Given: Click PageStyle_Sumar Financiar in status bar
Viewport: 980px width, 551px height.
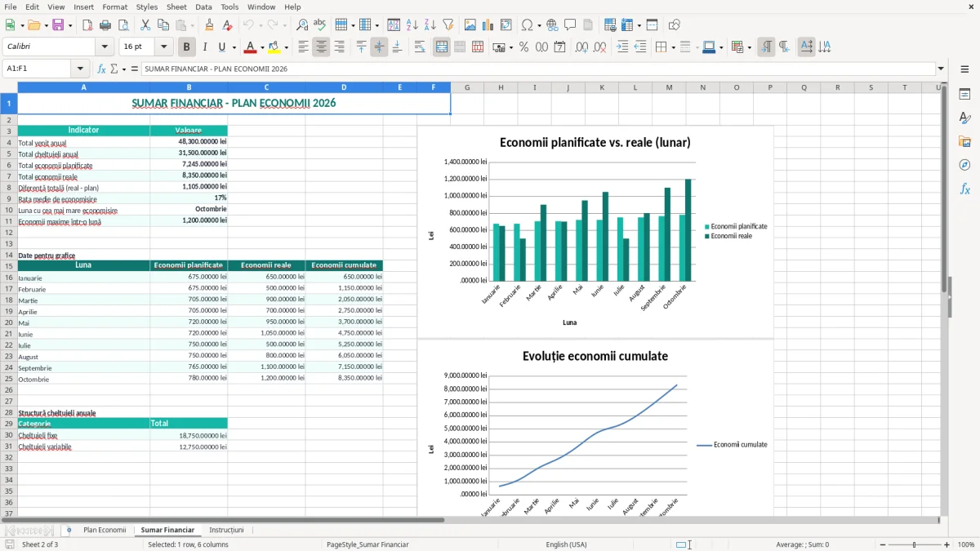Looking at the screenshot, I should point(367,544).
